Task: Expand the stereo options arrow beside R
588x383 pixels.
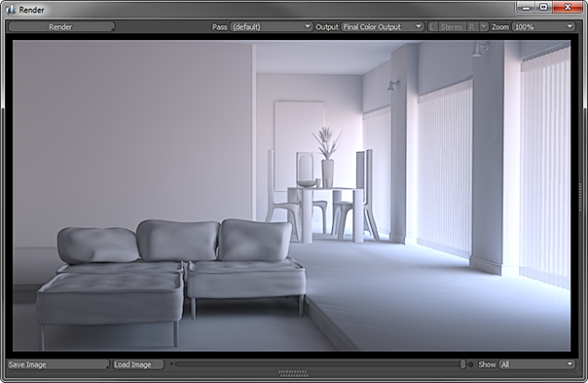Action: pyautogui.click(x=484, y=26)
